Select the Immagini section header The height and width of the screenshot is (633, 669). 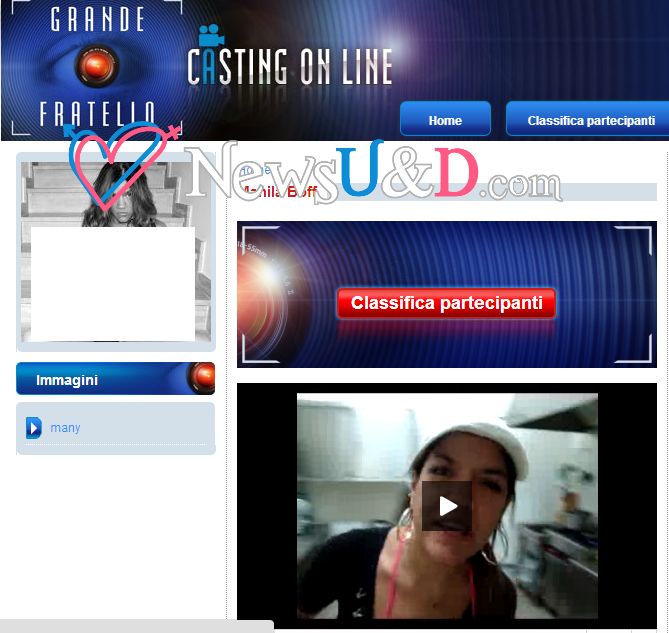[x=116, y=379]
